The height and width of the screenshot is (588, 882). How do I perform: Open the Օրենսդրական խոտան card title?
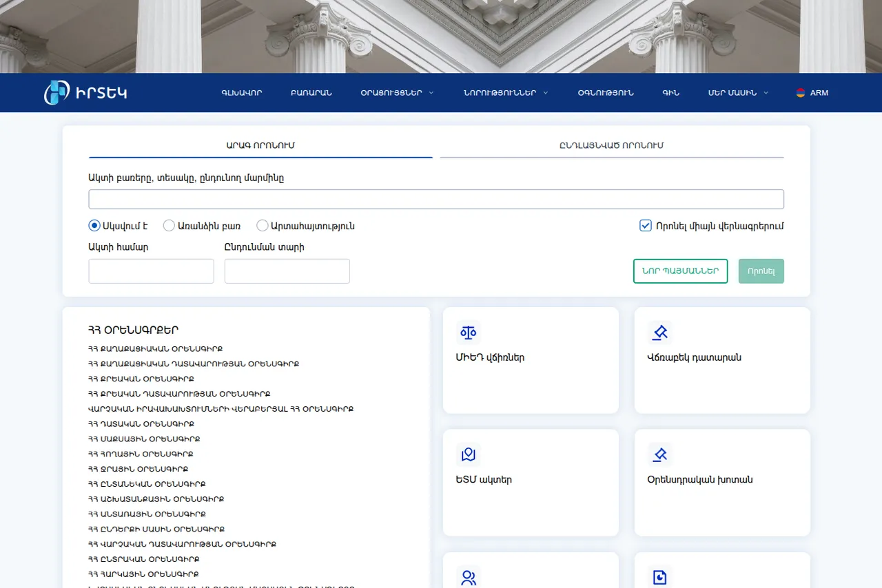point(700,480)
